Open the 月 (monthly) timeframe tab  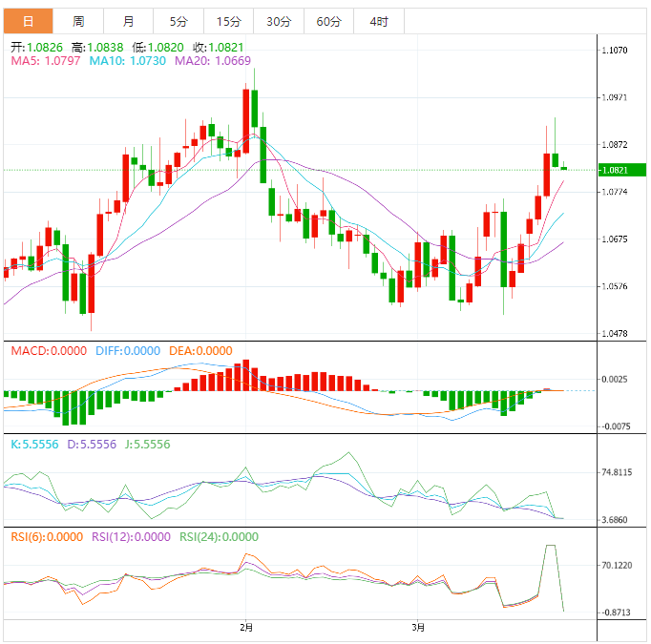(x=128, y=21)
